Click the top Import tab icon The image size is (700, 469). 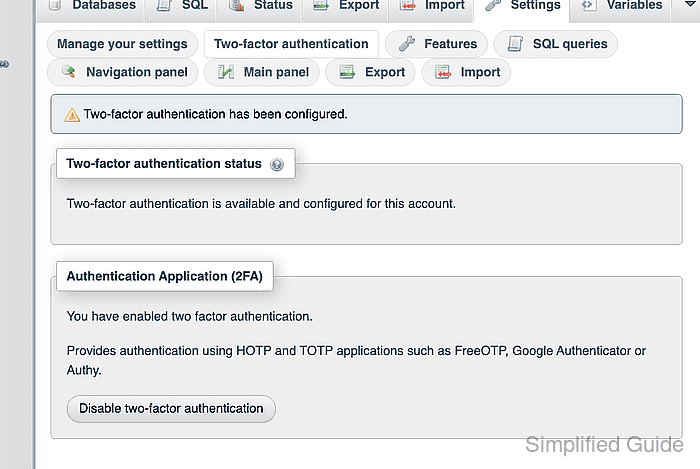pyautogui.click(x=407, y=5)
